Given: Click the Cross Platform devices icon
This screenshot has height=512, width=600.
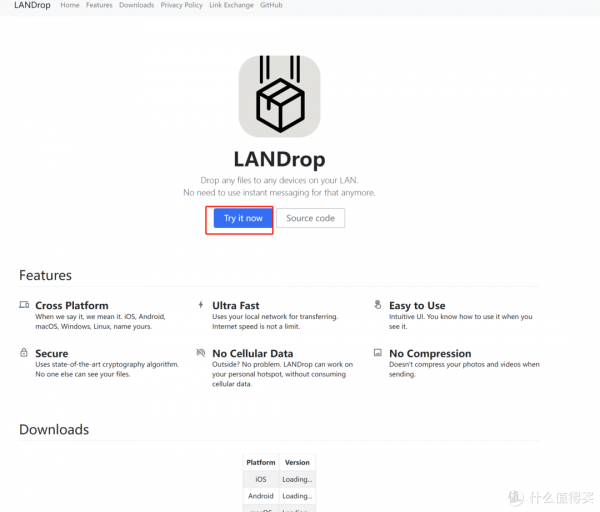Looking at the screenshot, I should click(x=24, y=305).
